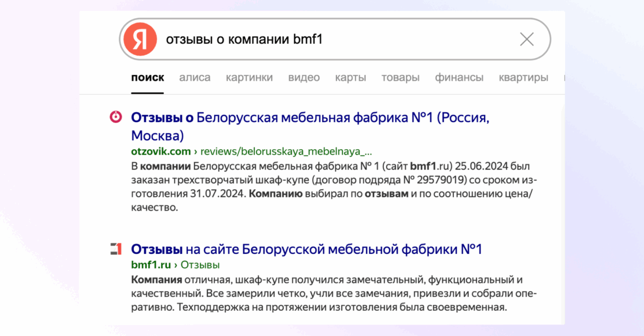This screenshot has width=644, height=336.
Task: Open the 'картинки' tab
Action: (249, 77)
